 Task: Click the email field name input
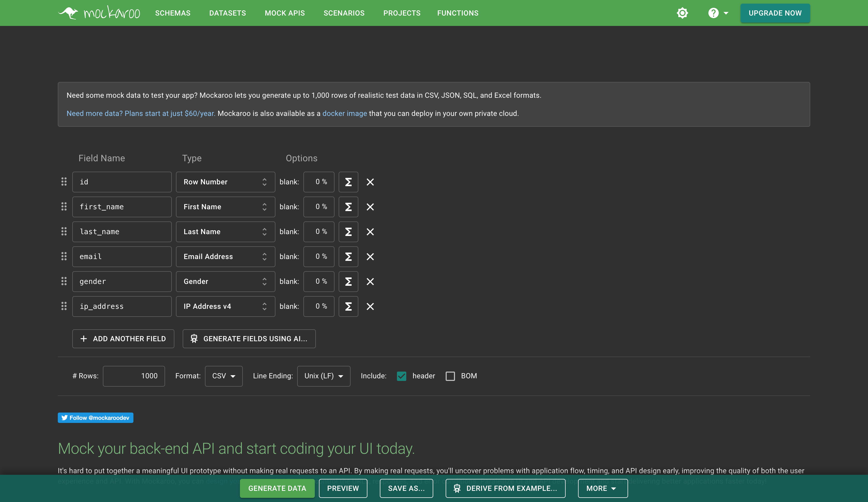pyautogui.click(x=122, y=256)
